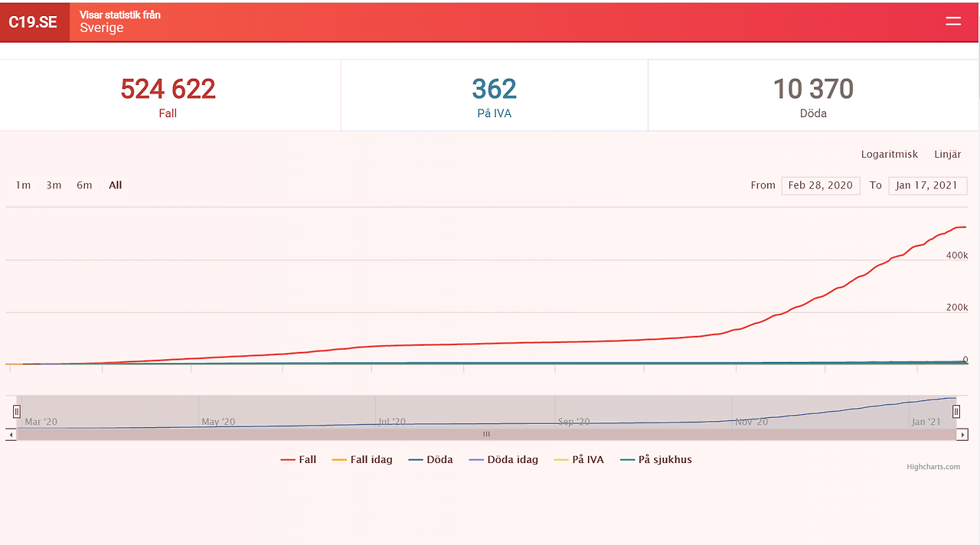Click the 362 På IVA statistic
Screen dimensions: 980x545
[x=495, y=96]
